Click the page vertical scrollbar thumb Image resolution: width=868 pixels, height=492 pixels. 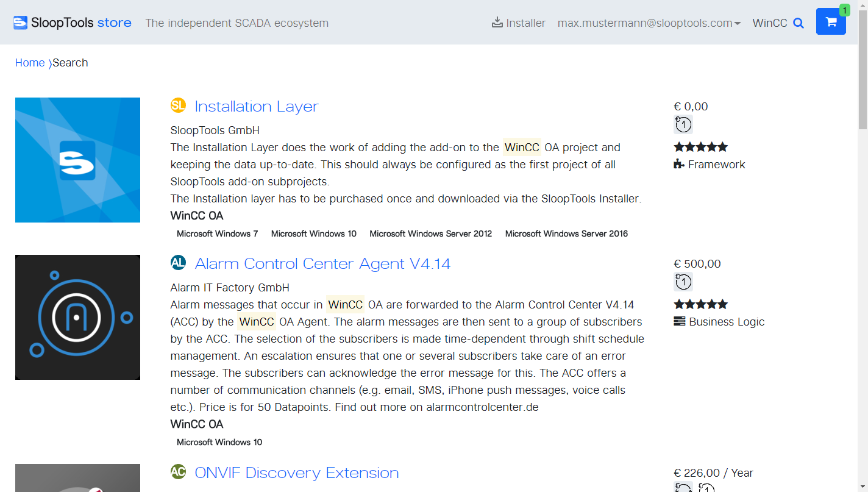click(x=863, y=70)
